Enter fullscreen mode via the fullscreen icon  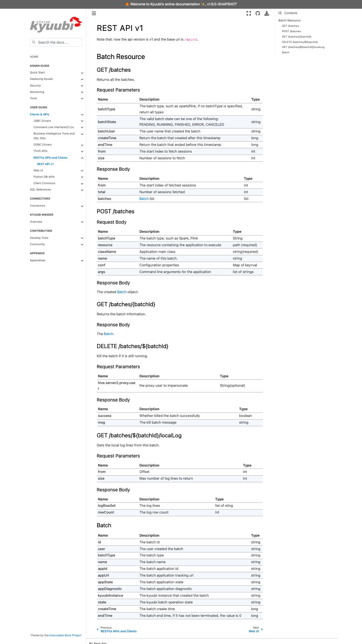point(249,13)
